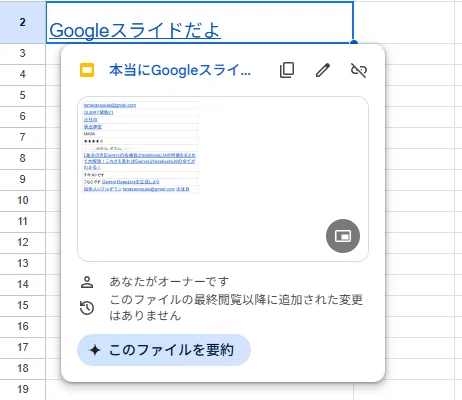The height and width of the screenshot is (400, 462).
Task: Select row header 19
Action: coord(23,389)
